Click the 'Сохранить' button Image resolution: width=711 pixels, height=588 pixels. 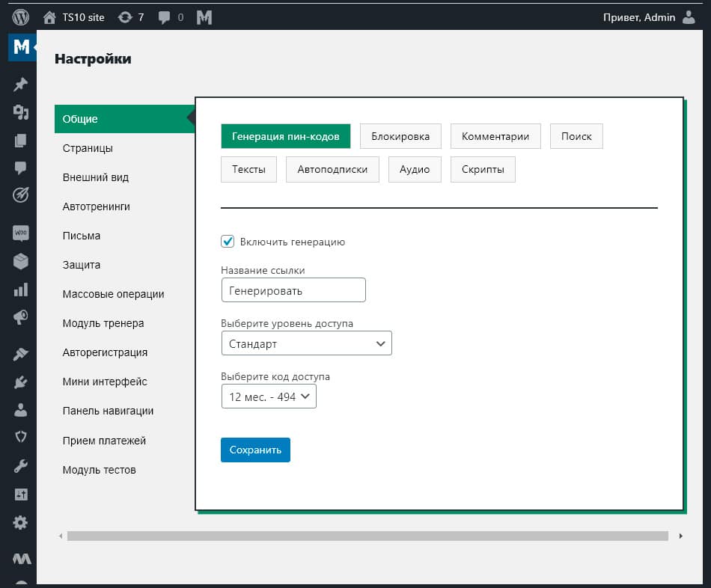255,450
